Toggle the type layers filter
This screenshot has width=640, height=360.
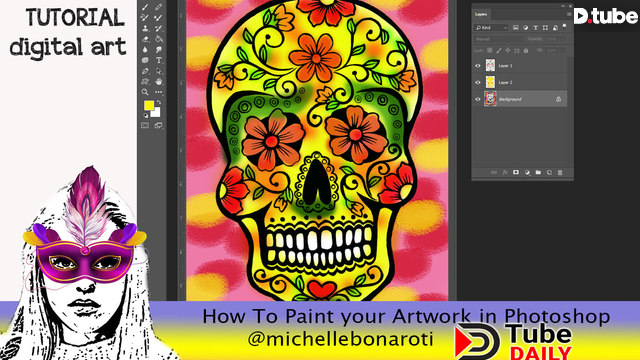535,28
